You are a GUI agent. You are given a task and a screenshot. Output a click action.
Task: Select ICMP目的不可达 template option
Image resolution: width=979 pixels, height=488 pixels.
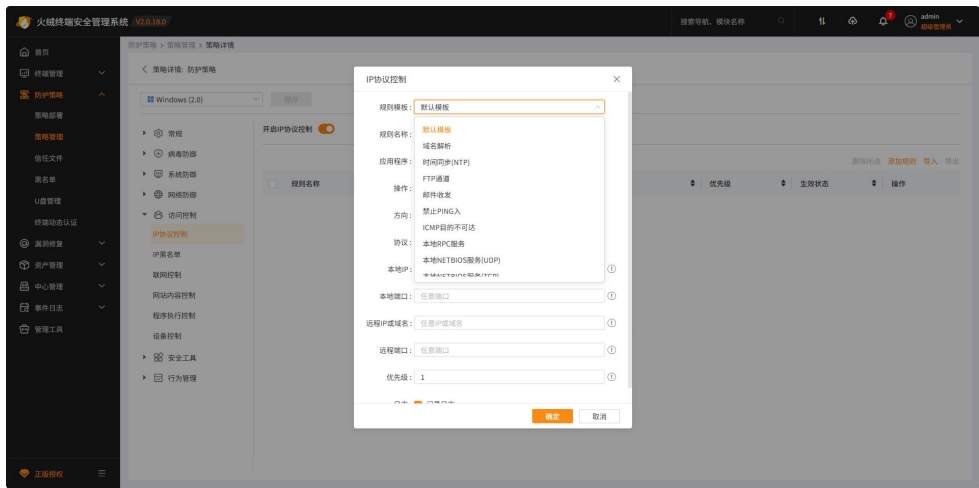pos(509,228)
